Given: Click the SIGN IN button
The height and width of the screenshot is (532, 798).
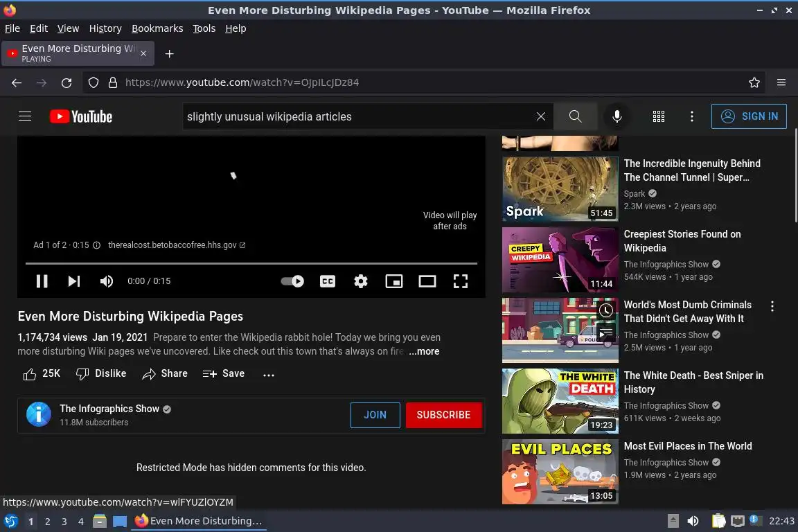Looking at the screenshot, I should 749,116.
